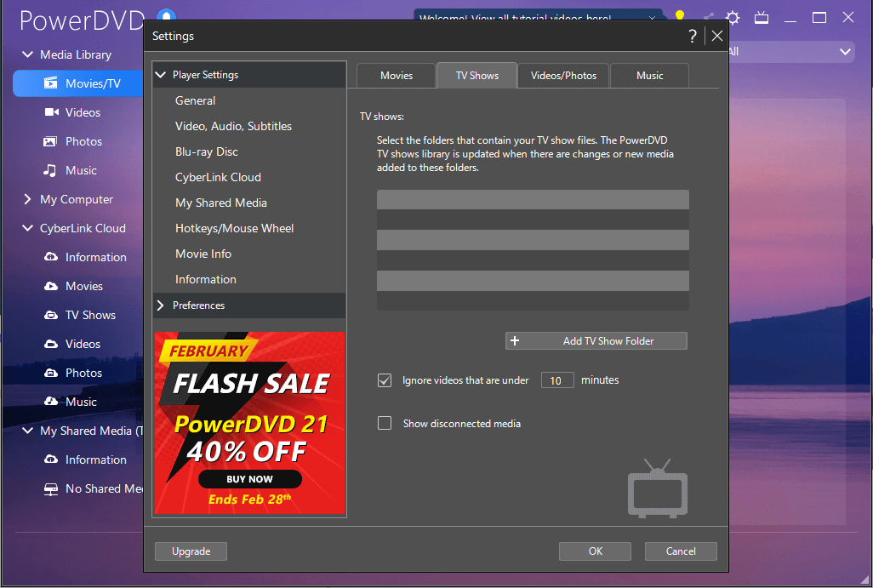Open TV mode icon in title bar
Screen dimensions: 873x588
click(x=762, y=18)
